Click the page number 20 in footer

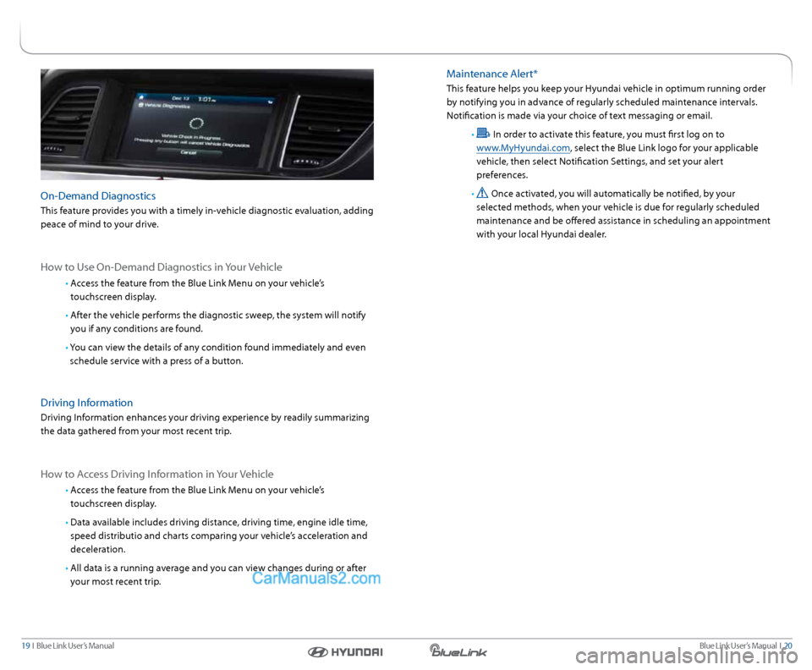point(787,645)
